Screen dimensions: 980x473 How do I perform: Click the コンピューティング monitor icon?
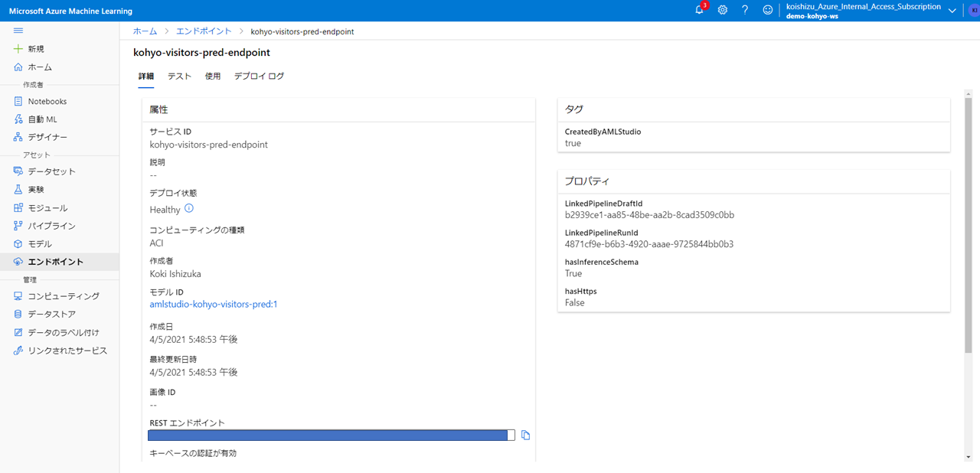[x=18, y=296]
